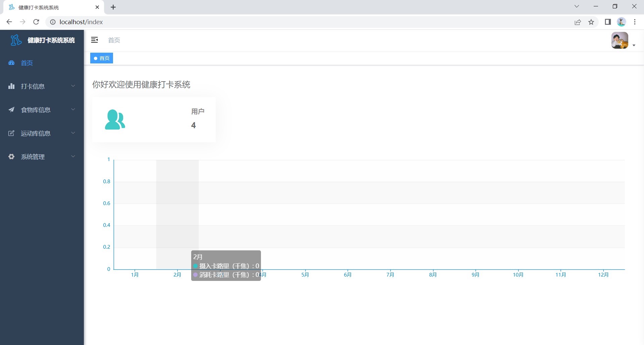This screenshot has width=644, height=345.
Task: Click the 消耗卡路里 line in chart tooltip
Action: (226, 275)
